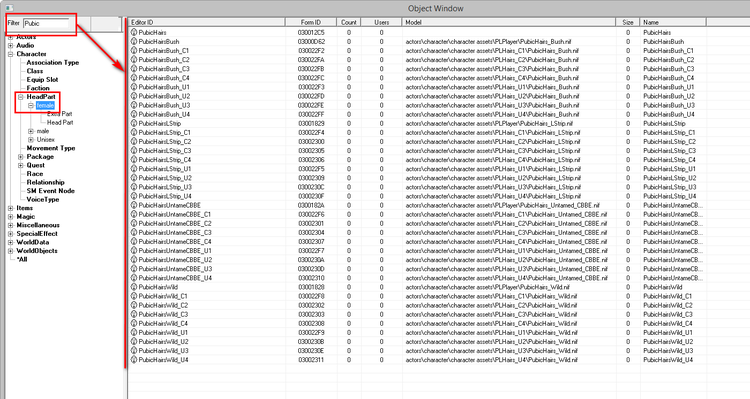
Task: Select female under HeadPart
Action: click(x=45, y=105)
